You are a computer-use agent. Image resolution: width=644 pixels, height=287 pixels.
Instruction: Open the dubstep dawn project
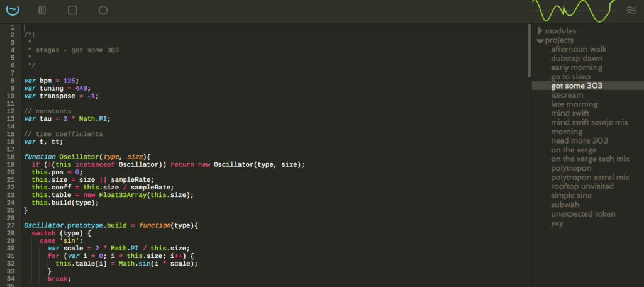(x=577, y=59)
